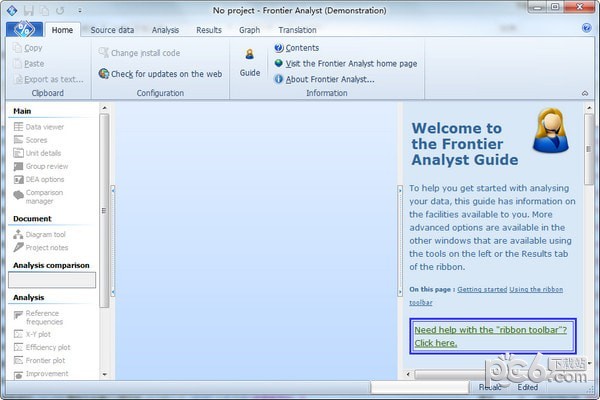Image resolution: width=600 pixels, height=400 pixels.
Task: Click the Project notes pen icon
Action: tap(18, 247)
